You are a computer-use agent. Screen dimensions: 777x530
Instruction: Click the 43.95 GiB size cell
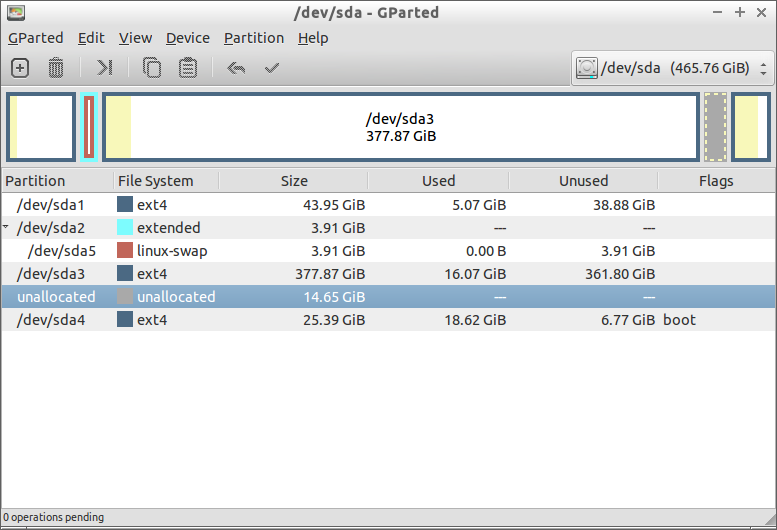pyautogui.click(x=334, y=205)
